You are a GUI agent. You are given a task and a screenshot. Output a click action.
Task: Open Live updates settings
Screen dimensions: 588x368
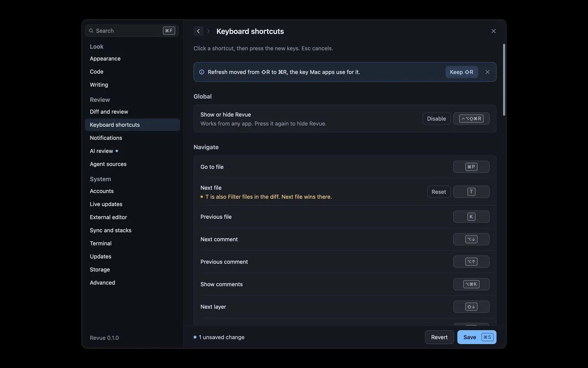click(132, 204)
